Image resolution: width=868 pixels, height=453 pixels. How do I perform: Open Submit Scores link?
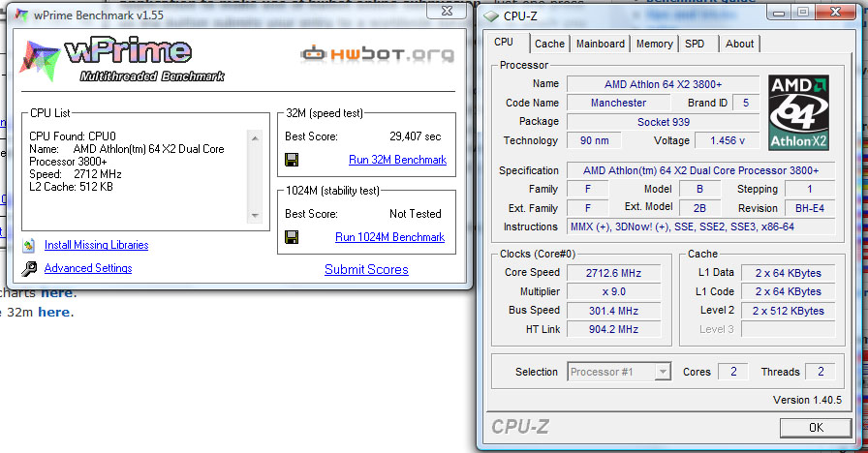(366, 269)
